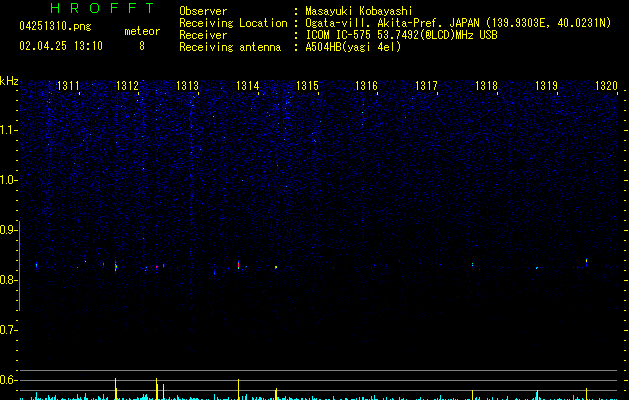Click the Receiving antenna label

(230, 47)
